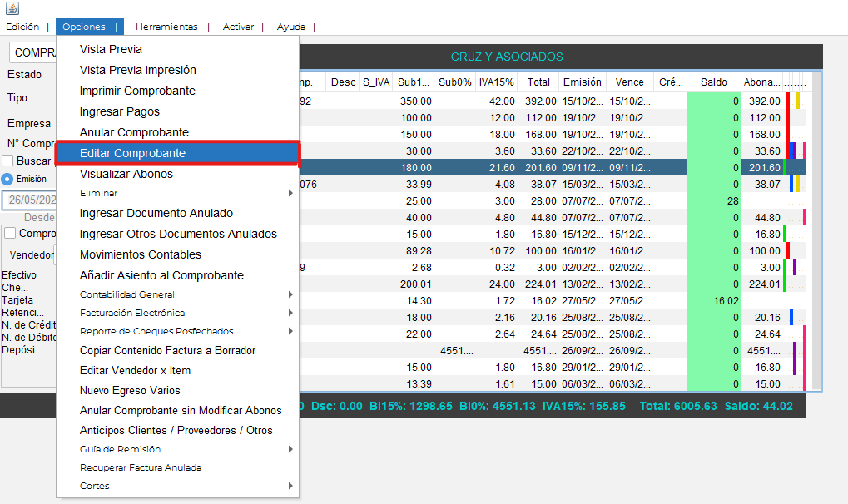848x504 pixels.
Task: Open the Herramientas menu
Action: point(166,27)
